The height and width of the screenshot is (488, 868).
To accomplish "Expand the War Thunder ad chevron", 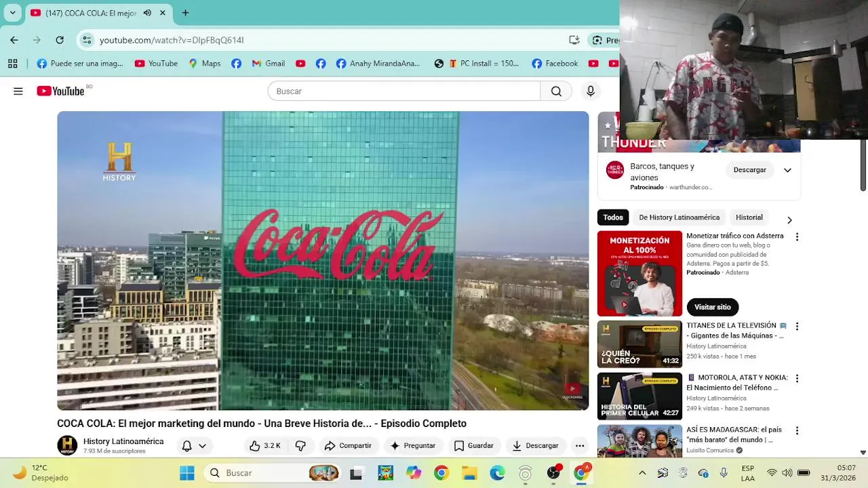I will [787, 170].
